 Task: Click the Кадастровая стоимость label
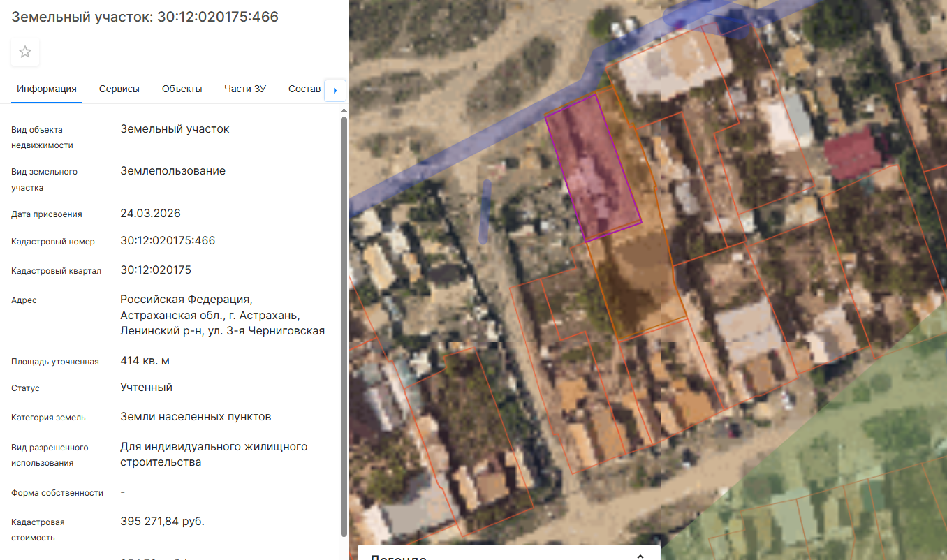click(38, 530)
